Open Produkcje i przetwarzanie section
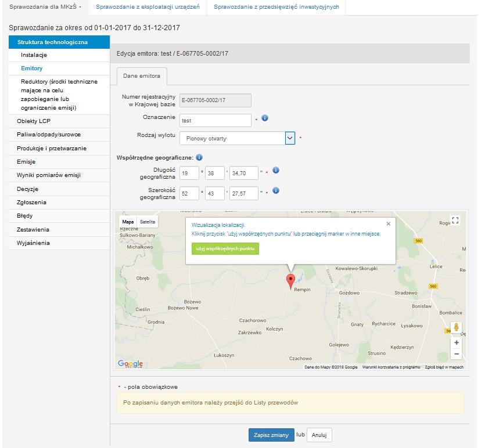Image resolution: width=485 pixels, height=448 pixels. (x=59, y=149)
